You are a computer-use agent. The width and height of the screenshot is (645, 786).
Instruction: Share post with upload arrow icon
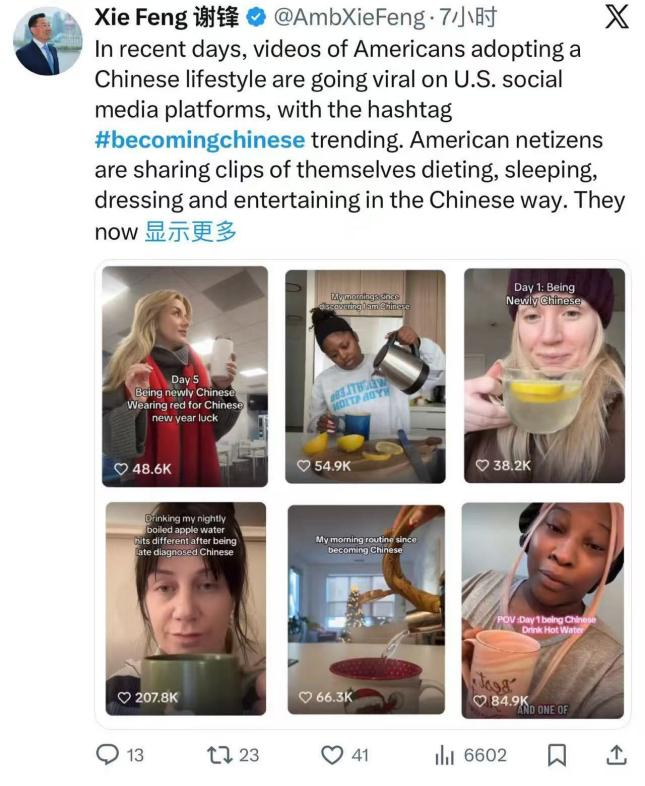pos(616,755)
